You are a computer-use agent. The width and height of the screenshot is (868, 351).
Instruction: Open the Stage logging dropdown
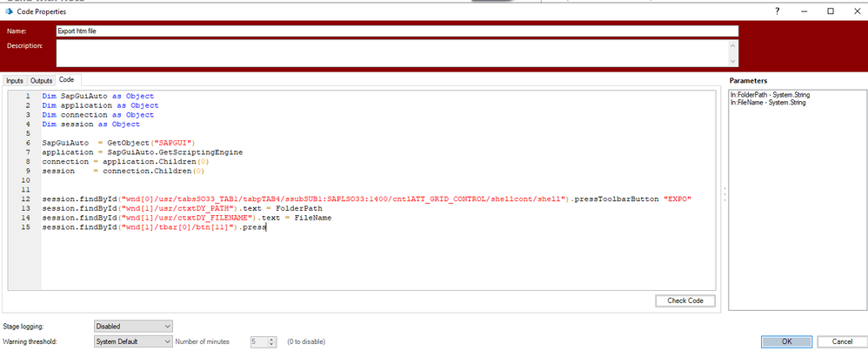(133, 327)
